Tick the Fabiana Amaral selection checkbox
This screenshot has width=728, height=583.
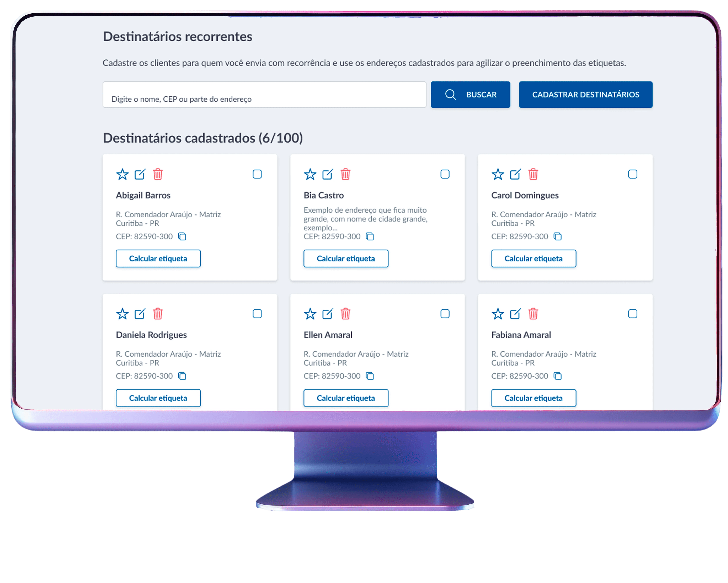point(633,314)
